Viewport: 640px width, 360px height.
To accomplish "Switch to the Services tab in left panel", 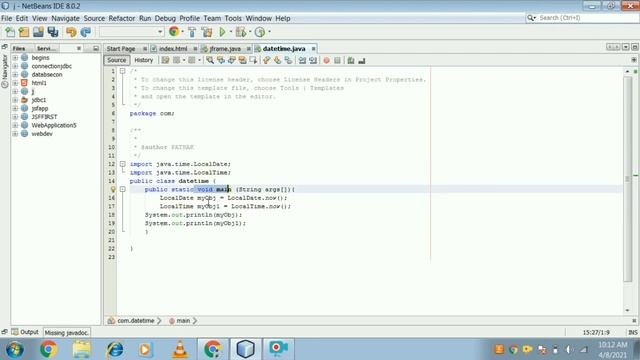I will [46, 48].
